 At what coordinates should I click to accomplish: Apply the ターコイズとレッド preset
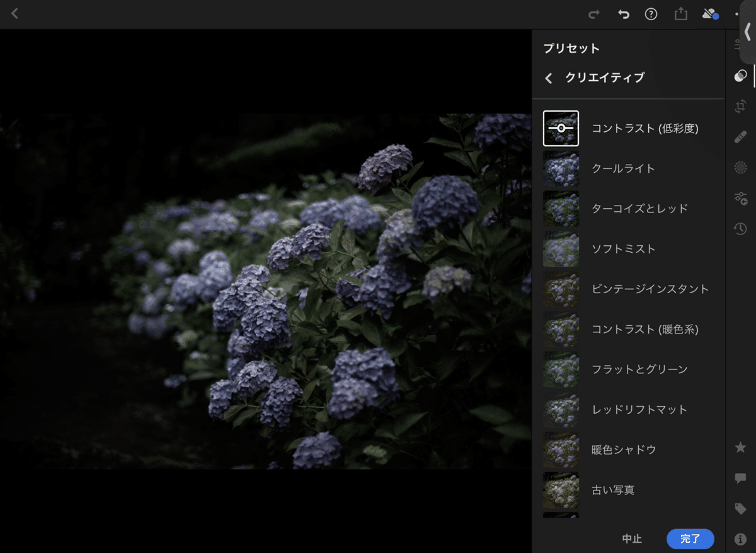coord(639,209)
